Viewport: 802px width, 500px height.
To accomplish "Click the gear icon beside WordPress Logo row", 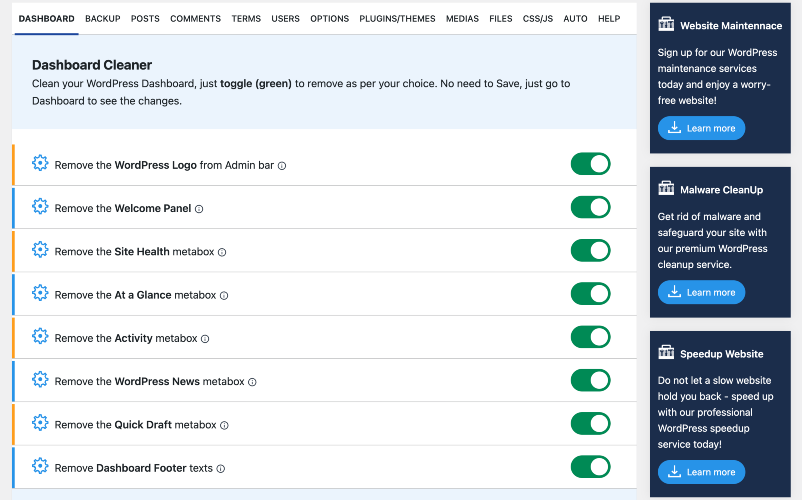I will [40, 163].
